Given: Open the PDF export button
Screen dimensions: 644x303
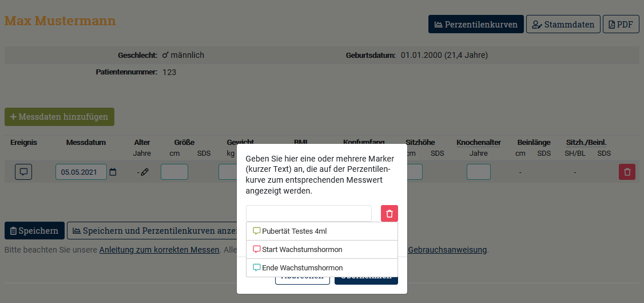Looking at the screenshot, I should click(x=621, y=25).
